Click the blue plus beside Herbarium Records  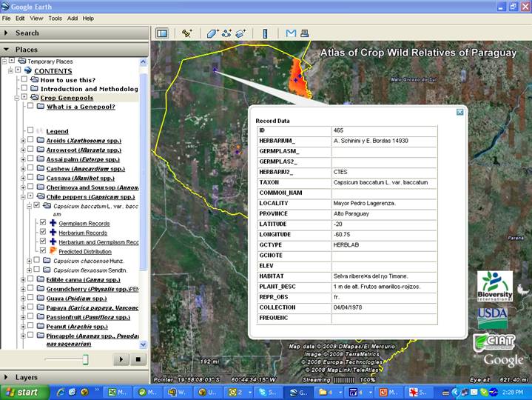click(53, 233)
